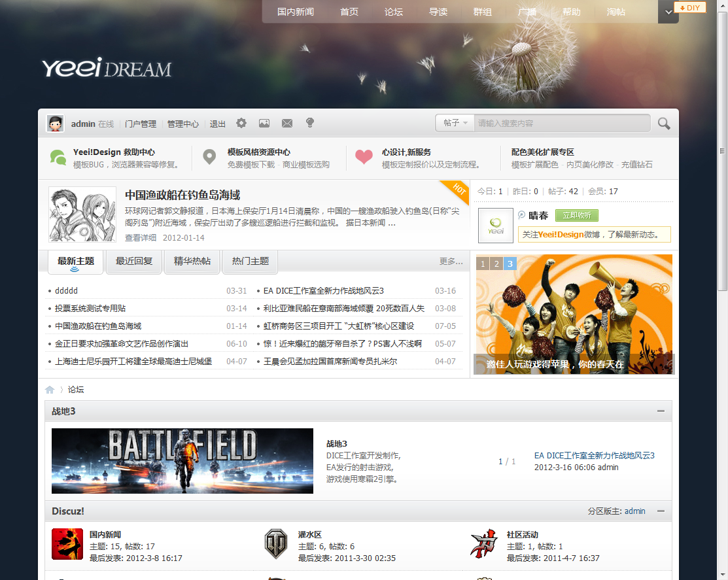Open the 帖子 search type dropdown
Screen dimensions: 728x580
coord(455,123)
